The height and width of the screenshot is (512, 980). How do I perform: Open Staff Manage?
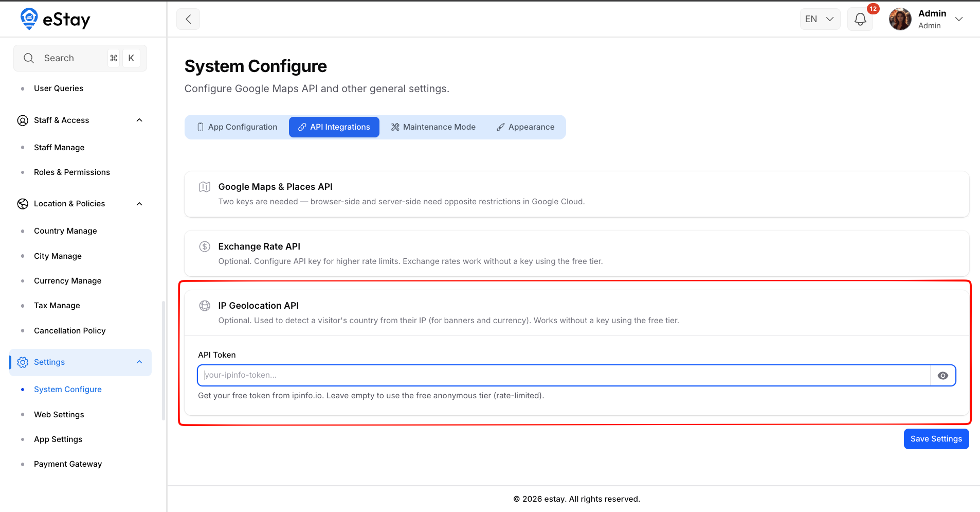point(59,148)
